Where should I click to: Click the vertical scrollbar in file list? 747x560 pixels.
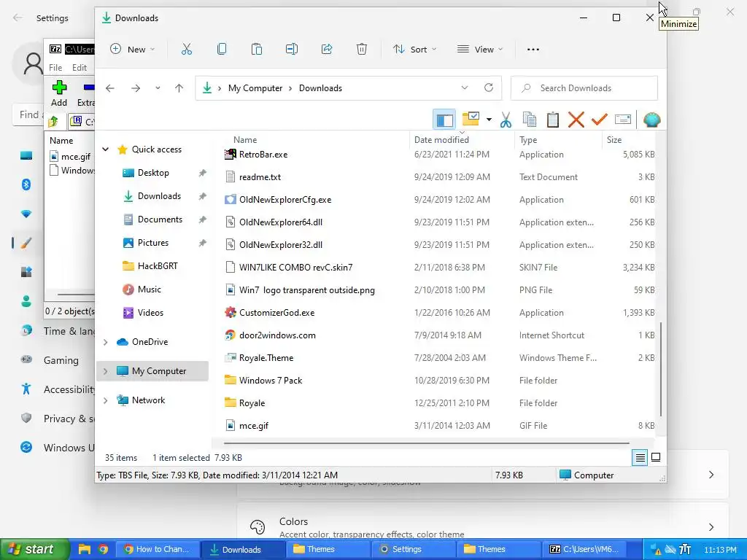pos(661,369)
